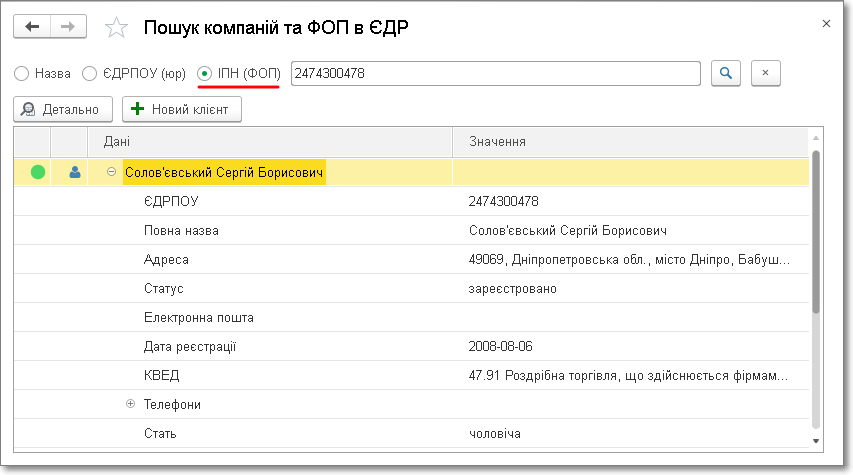The width and height of the screenshot is (853, 475).
Task: Select the ЄДРПОУ (юр) radio option
Action: pyautogui.click(x=89, y=74)
